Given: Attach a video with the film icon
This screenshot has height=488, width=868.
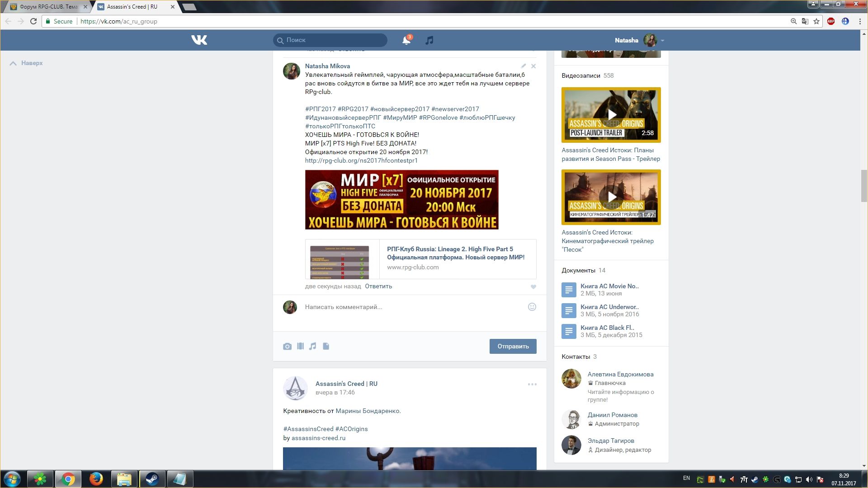Looking at the screenshot, I should click(x=300, y=346).
